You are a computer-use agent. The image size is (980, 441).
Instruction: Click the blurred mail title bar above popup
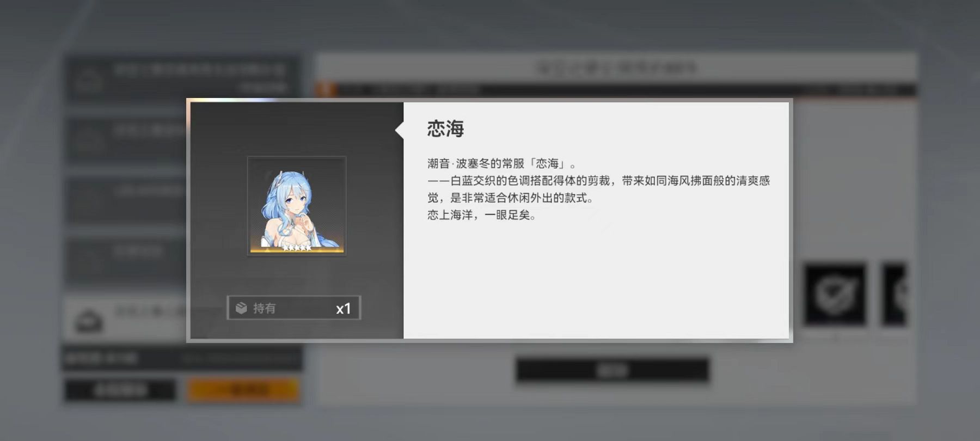[x=616, y=68]
